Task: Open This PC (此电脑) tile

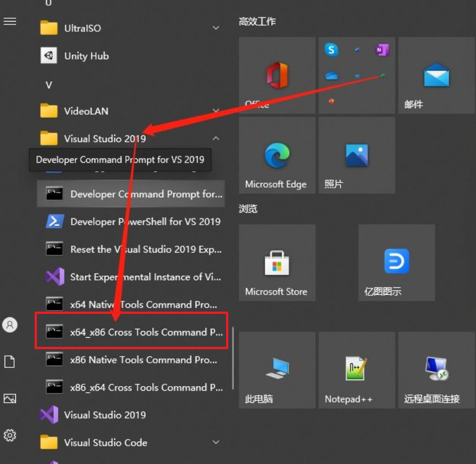Action: coord(277,370)
